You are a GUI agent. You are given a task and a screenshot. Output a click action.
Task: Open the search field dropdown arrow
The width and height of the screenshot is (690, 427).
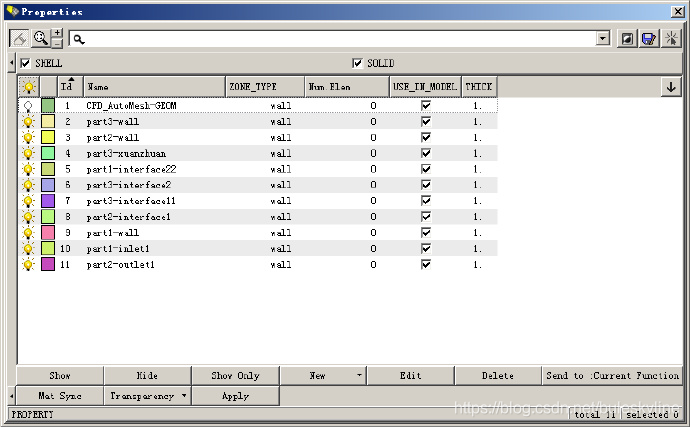tap(602, 38)
